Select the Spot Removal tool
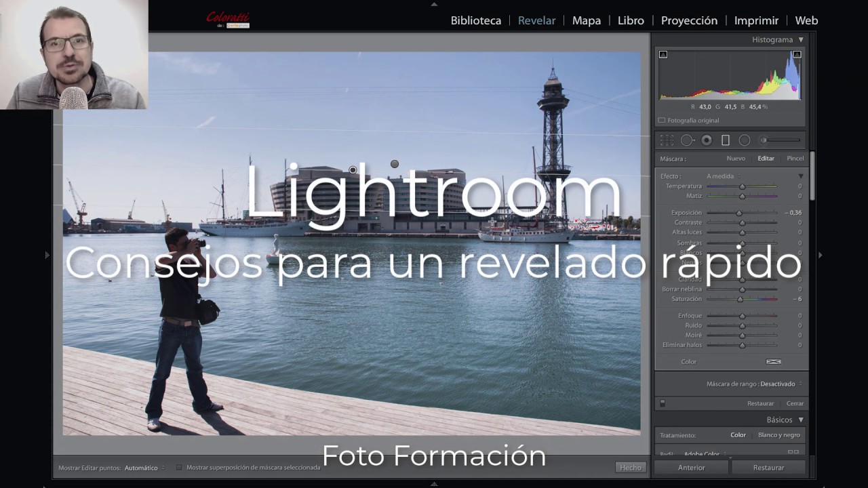Viewport: 868px width, 488px height. [x=688, y=140]
